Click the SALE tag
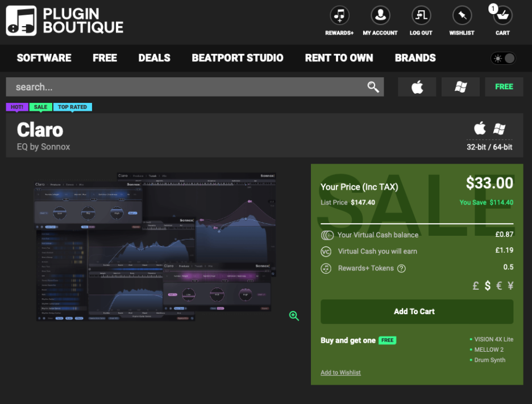 41,107
